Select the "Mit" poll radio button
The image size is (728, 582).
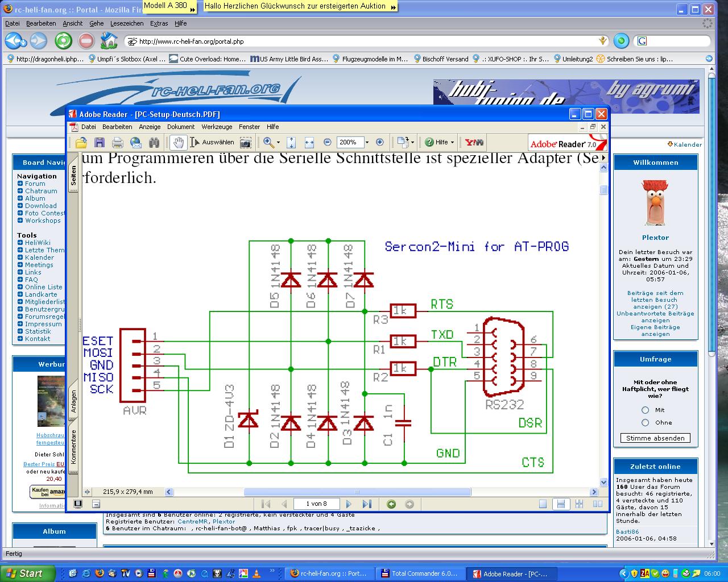coord(645,410)
